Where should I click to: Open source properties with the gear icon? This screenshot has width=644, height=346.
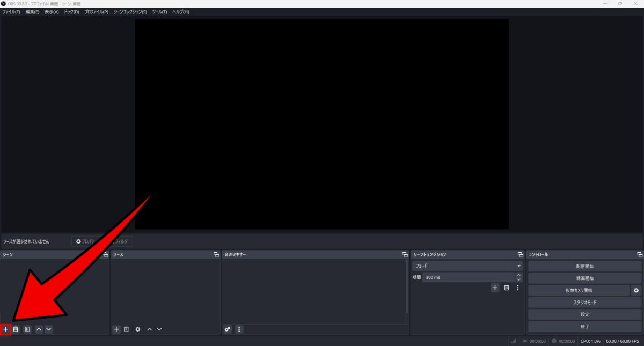click(x=137, y=329)
